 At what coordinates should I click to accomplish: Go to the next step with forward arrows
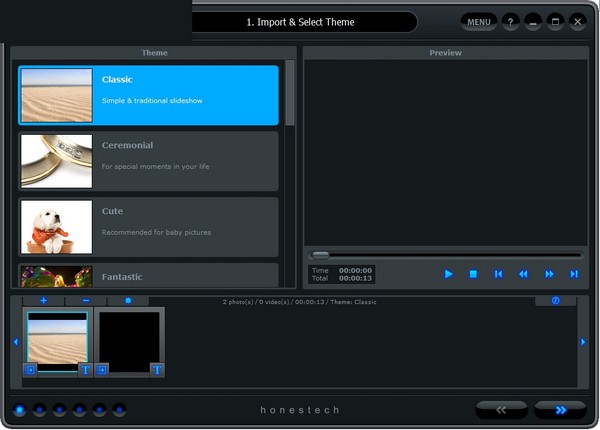click(x=560, y=409)
